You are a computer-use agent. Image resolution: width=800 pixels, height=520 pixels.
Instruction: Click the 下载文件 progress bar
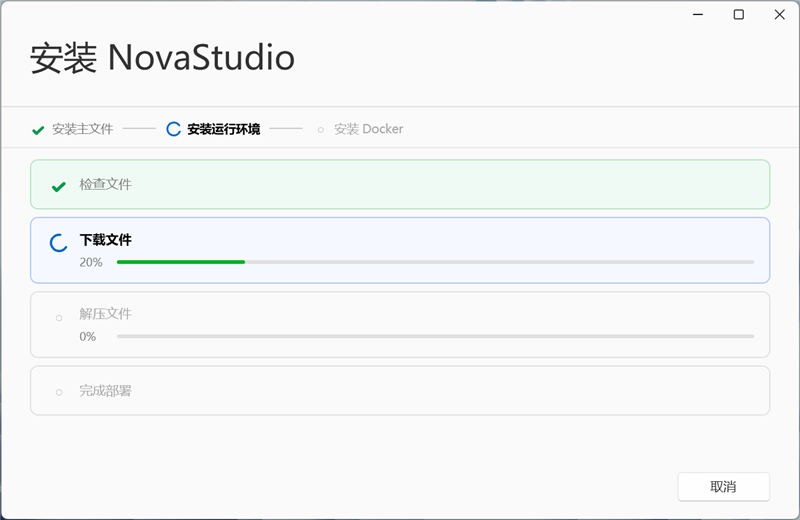[x=435, y=262]
